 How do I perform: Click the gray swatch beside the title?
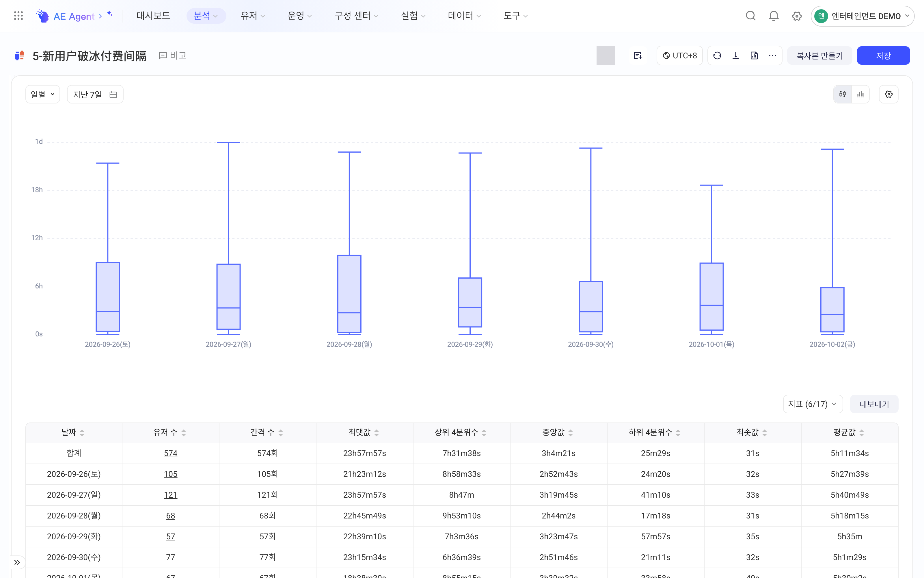(606, 55)
